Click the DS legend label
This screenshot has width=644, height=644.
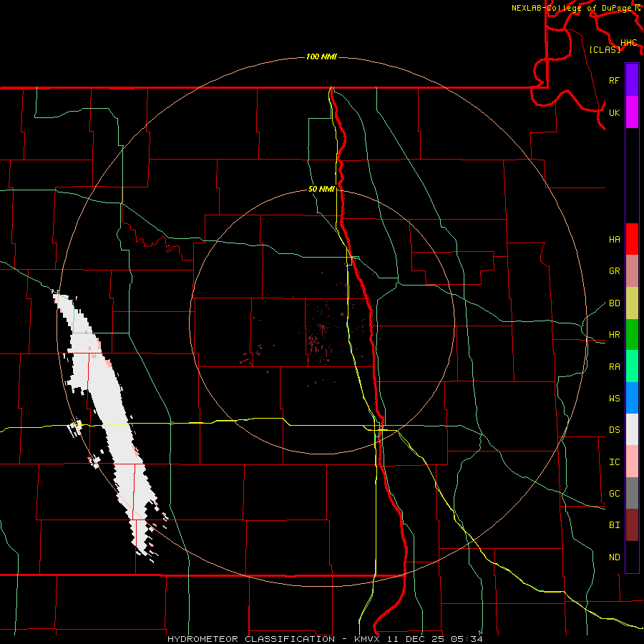pos(614,430)
